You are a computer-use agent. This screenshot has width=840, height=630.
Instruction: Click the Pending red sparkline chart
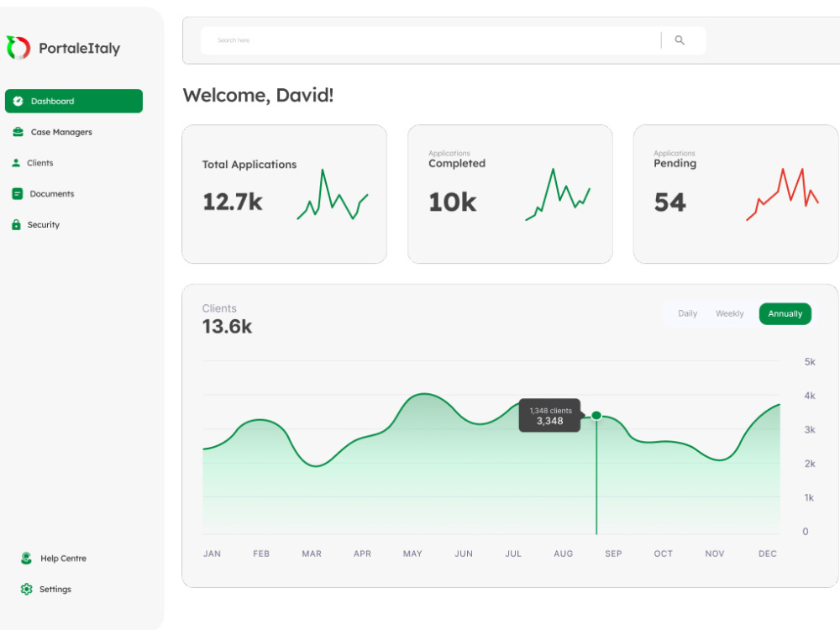click(782, 194)
